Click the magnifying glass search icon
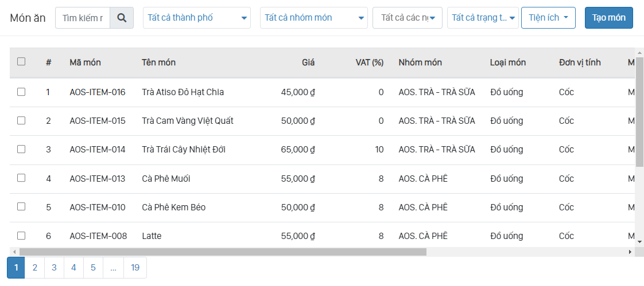 click(121, 18)
